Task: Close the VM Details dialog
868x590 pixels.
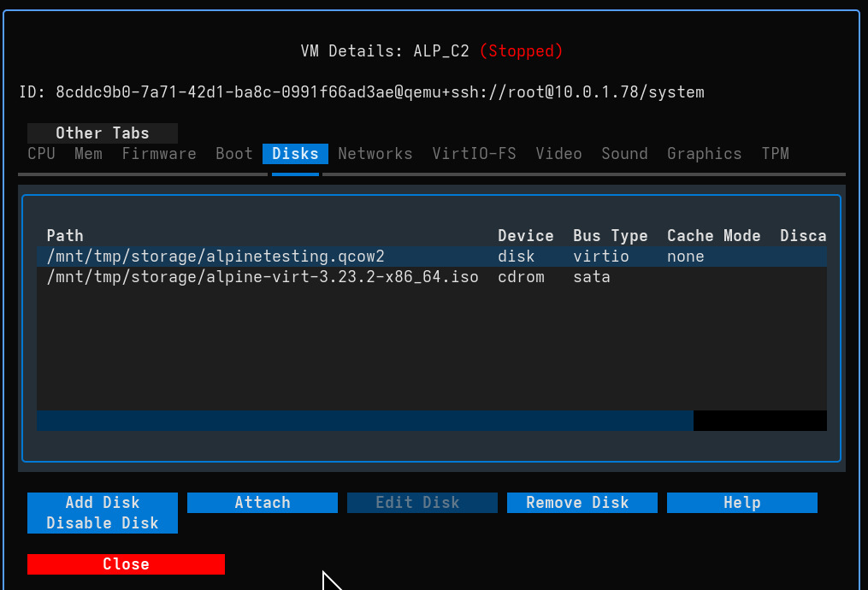Action: tap(126, 563)
